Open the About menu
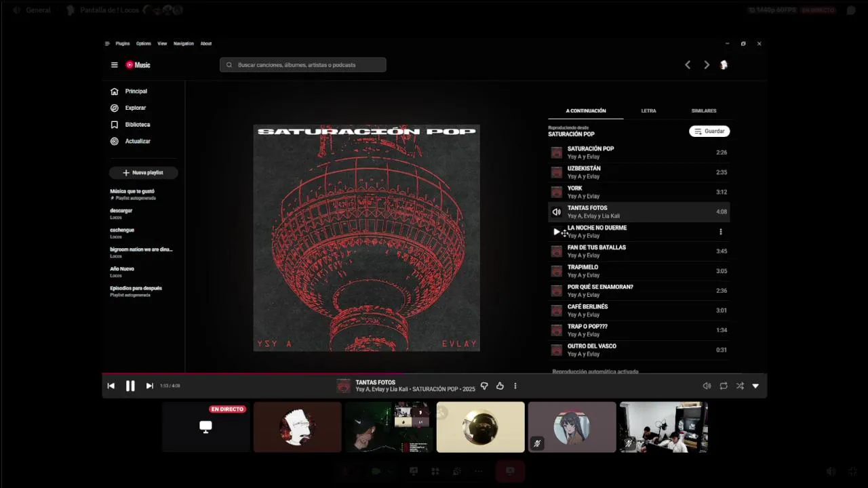This screenshot has height=488, width=868. (x=206, y=43)
